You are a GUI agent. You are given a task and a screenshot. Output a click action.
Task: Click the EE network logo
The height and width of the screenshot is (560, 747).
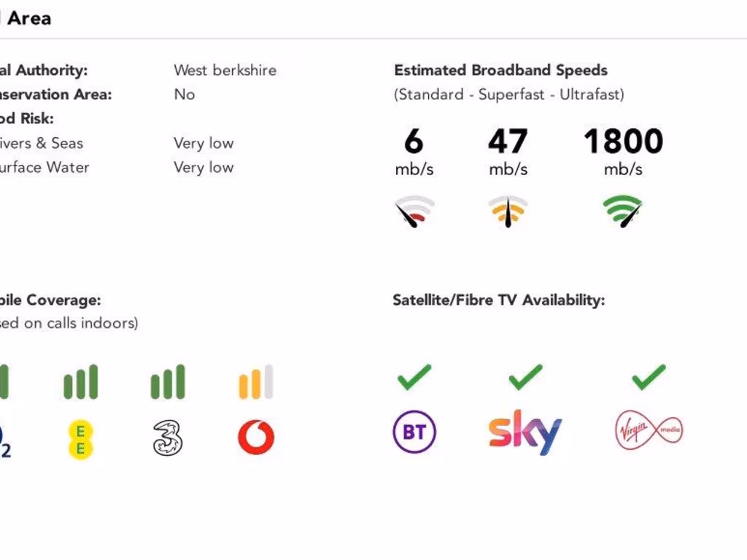(80, 439)
